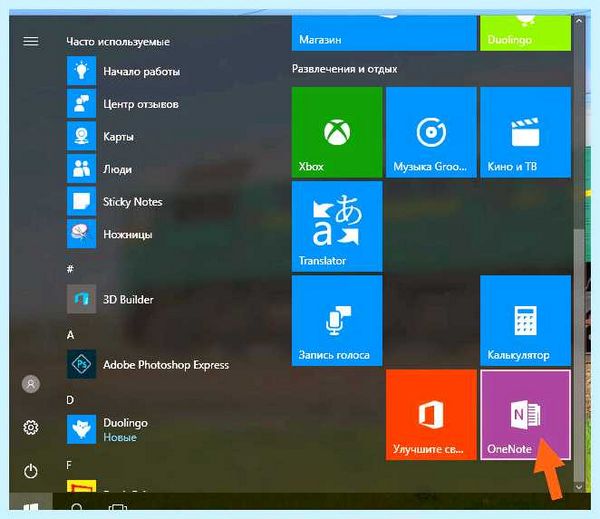Click the Новые label under Duolingo
Screen dimensions: 600x519
click(x=120, y=437)
